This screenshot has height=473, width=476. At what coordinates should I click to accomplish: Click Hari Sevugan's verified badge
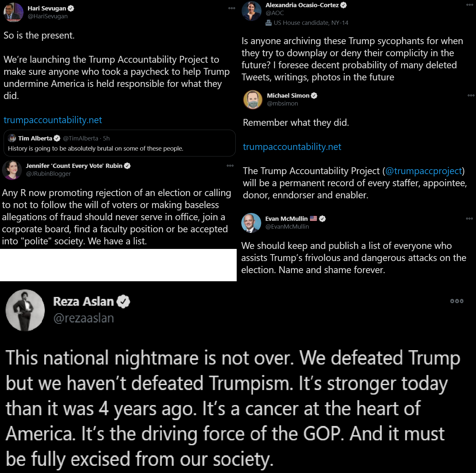click(71, 8)
